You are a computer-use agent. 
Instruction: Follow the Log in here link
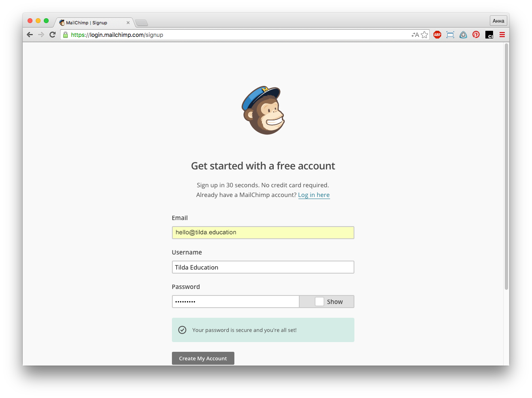(x=314, y=195)
